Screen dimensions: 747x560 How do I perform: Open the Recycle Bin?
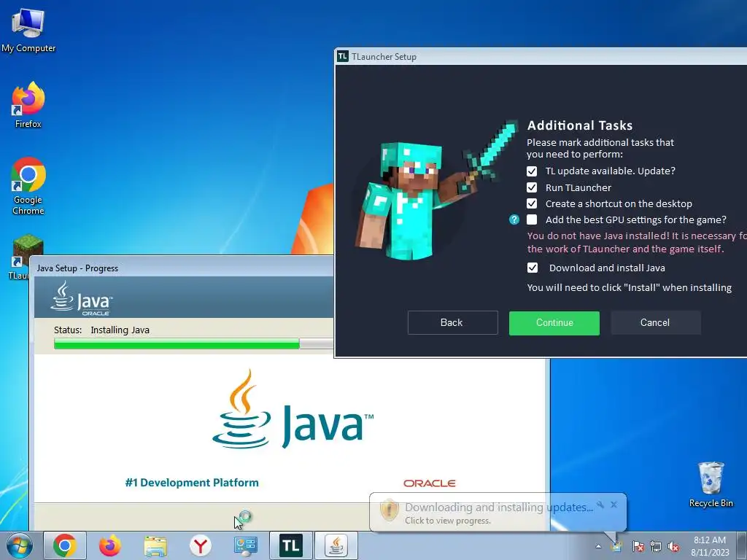711,484
